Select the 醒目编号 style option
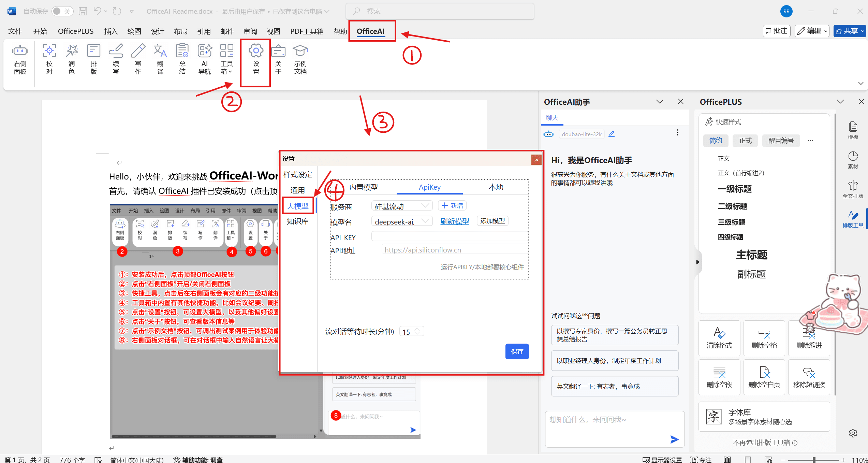 pyautogui.click(x=781, y=141)
